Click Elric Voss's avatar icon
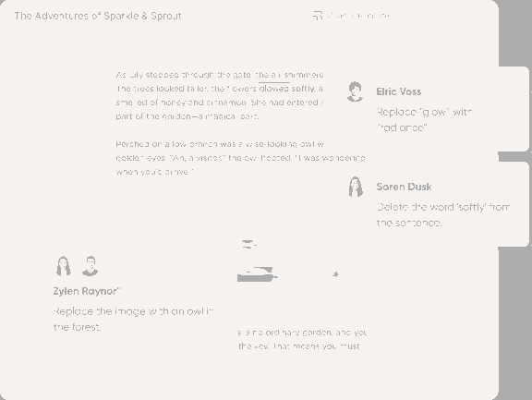This screenshot has height=400, width=532. (355, 91)
